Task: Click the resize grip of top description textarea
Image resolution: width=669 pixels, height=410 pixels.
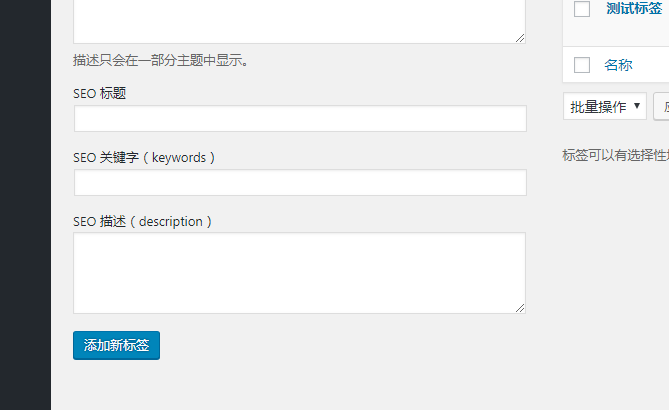Action: (x=520, y=38)
